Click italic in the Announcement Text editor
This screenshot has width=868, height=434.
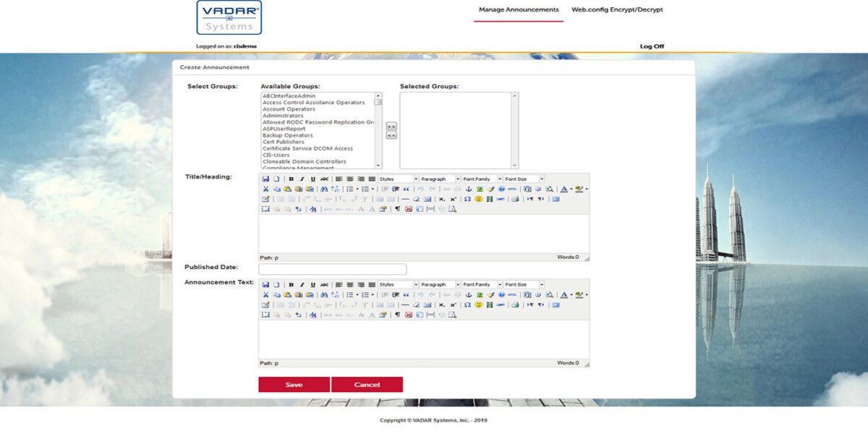coord(302,285)
